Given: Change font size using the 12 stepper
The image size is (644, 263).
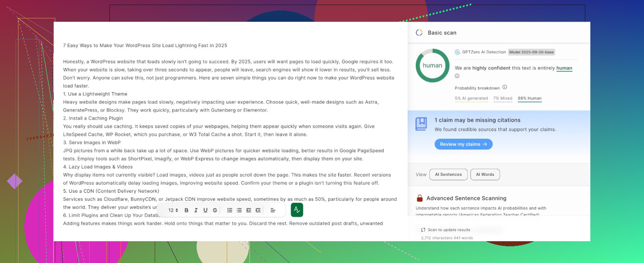Looking at the screenshot, I should (173, 210).
